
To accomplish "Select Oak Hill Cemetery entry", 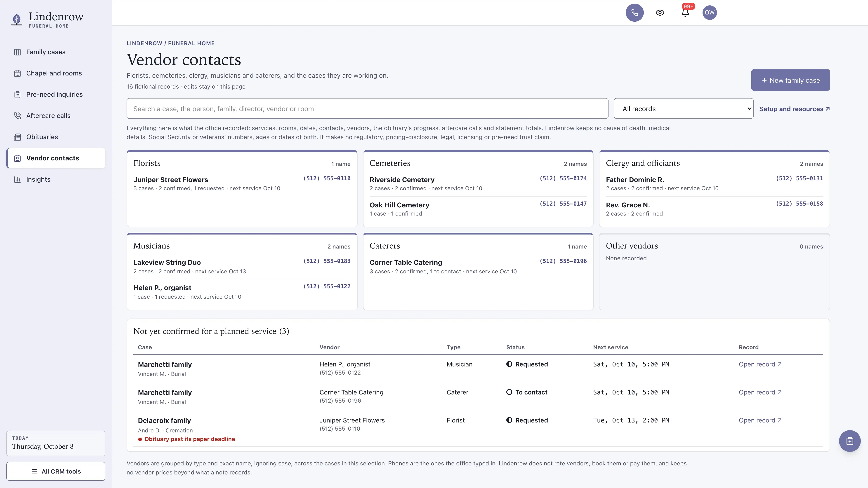I will click(x=399, y=205).
